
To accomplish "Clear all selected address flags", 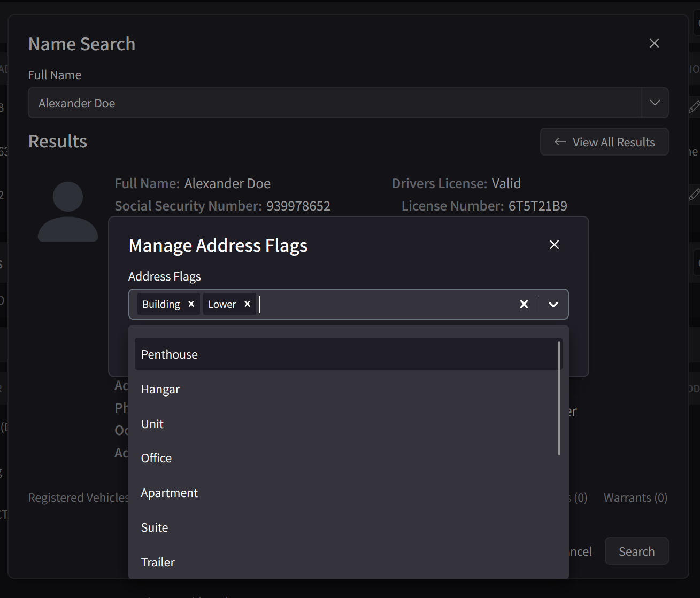I will tap(524, 304).
